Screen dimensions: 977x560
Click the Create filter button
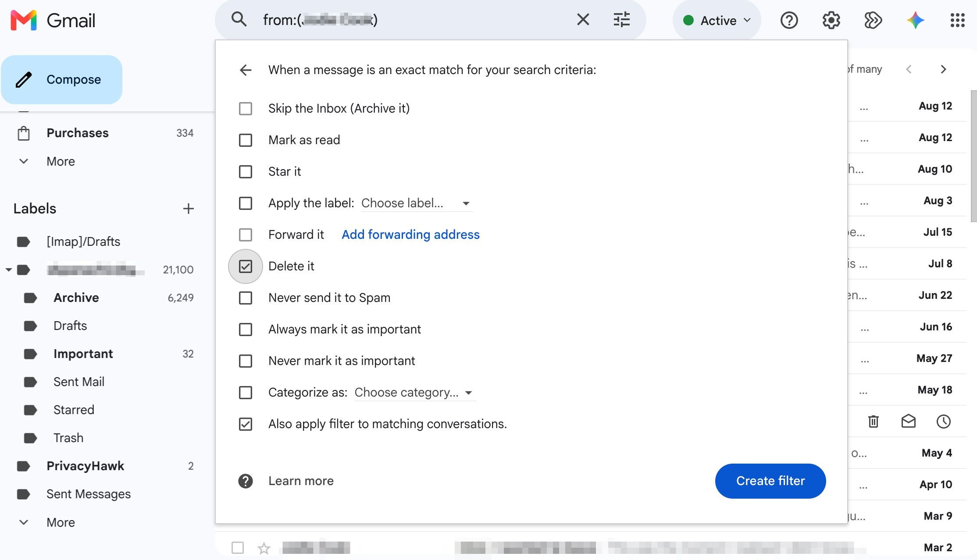click(x=770, y=481)
